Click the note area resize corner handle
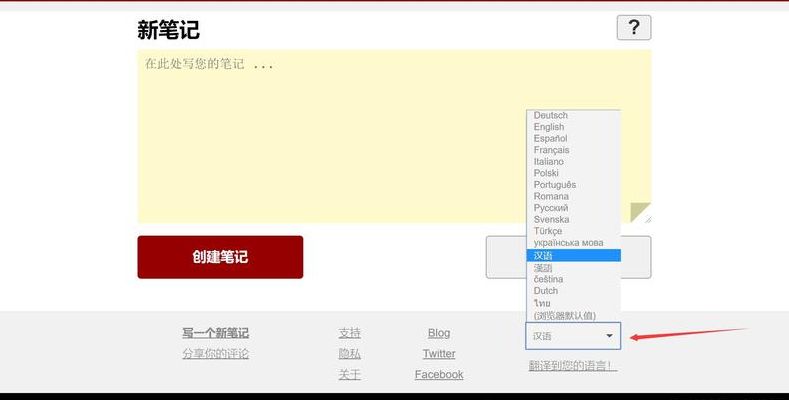 pos(648,219)
